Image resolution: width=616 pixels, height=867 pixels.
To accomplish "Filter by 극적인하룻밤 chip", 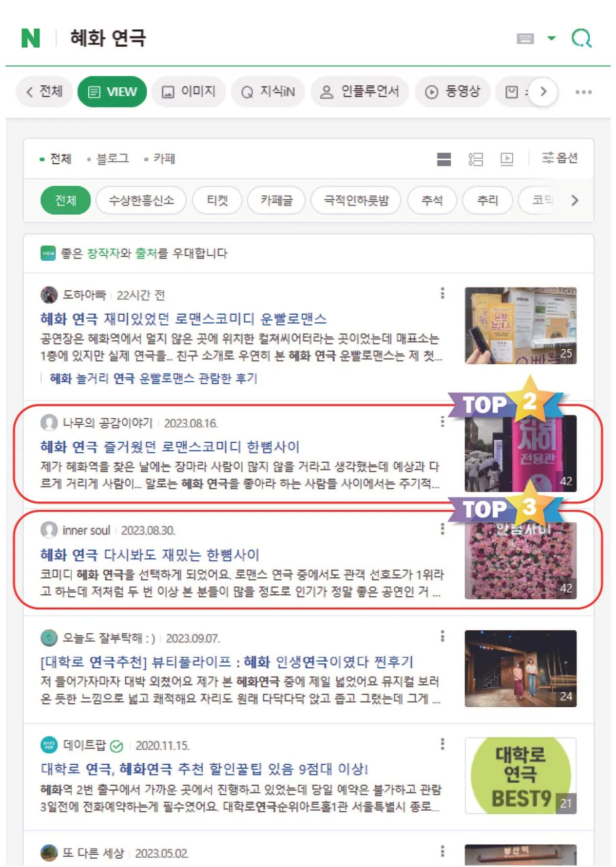I will (x=356, y=200).
